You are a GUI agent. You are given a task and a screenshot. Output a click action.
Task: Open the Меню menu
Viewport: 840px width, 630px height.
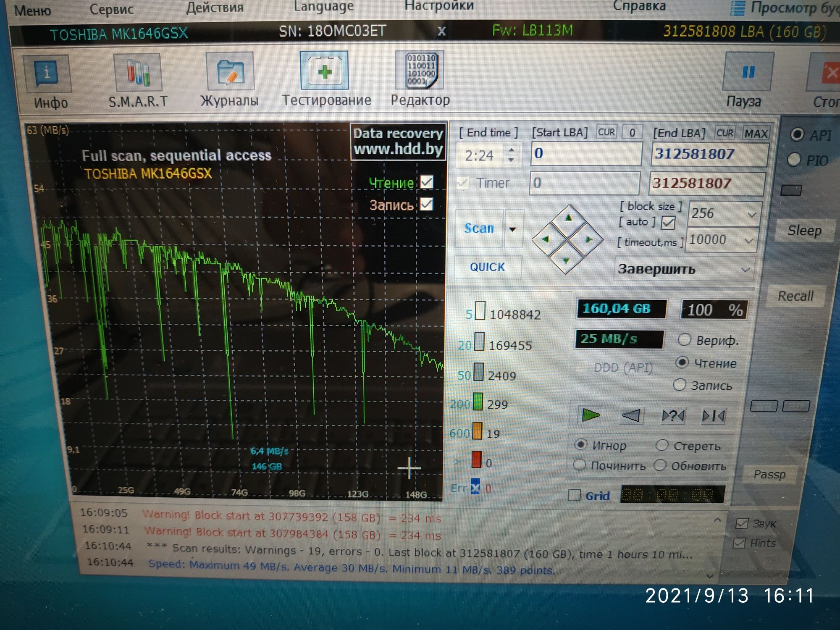point(33,10)
